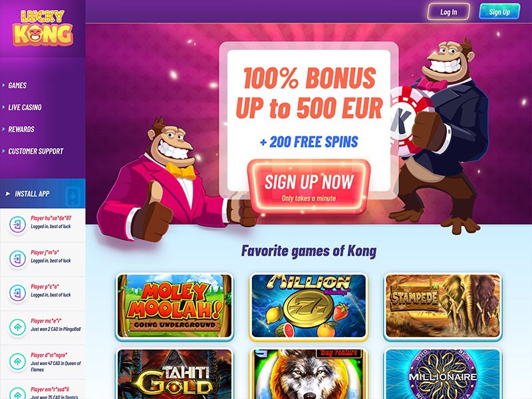Viewport: 532px width, 399px height.
Task: Launch the Stampede game thumbnail
Action: 443,307
